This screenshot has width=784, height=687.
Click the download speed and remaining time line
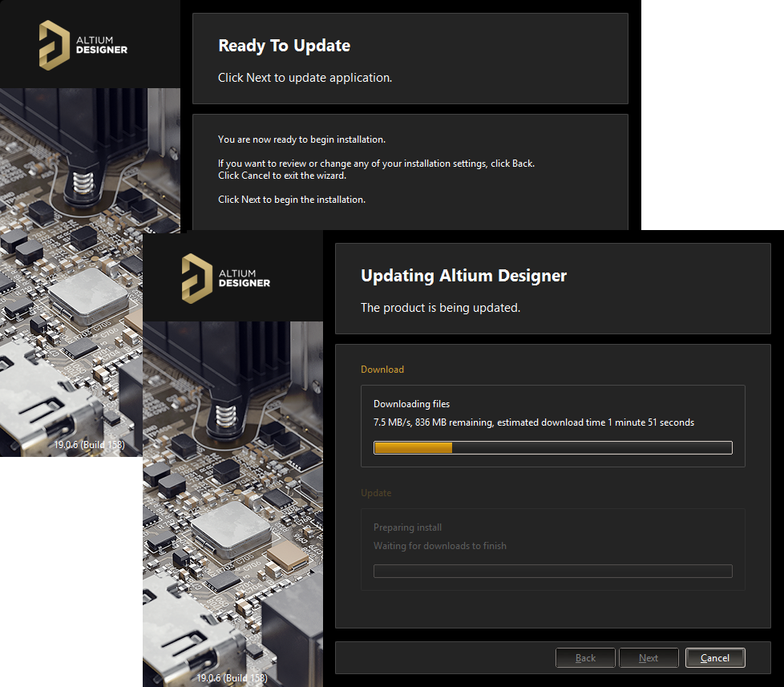click(x=533, y=422)
